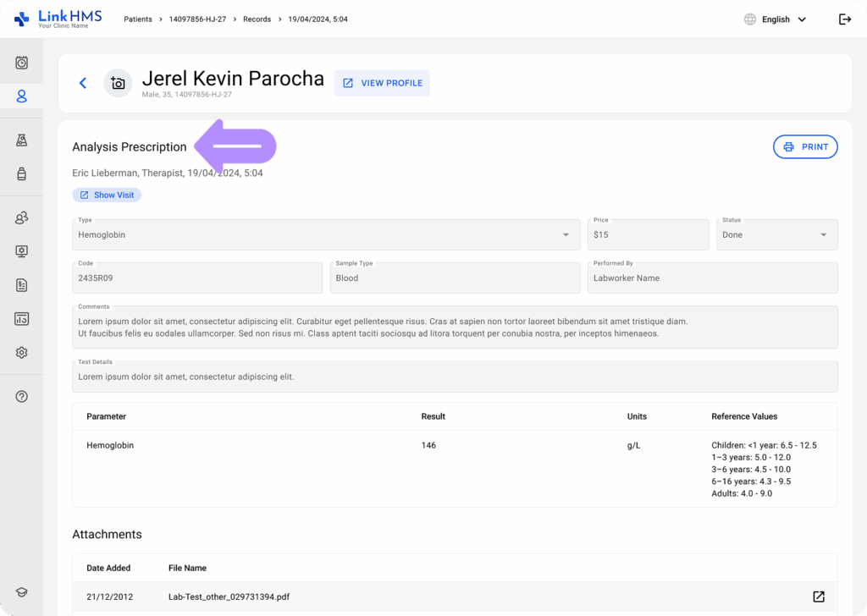Viewport: 867px width, 616px height.
Task: Open the Patients sidebar icon
Action: 21,96
